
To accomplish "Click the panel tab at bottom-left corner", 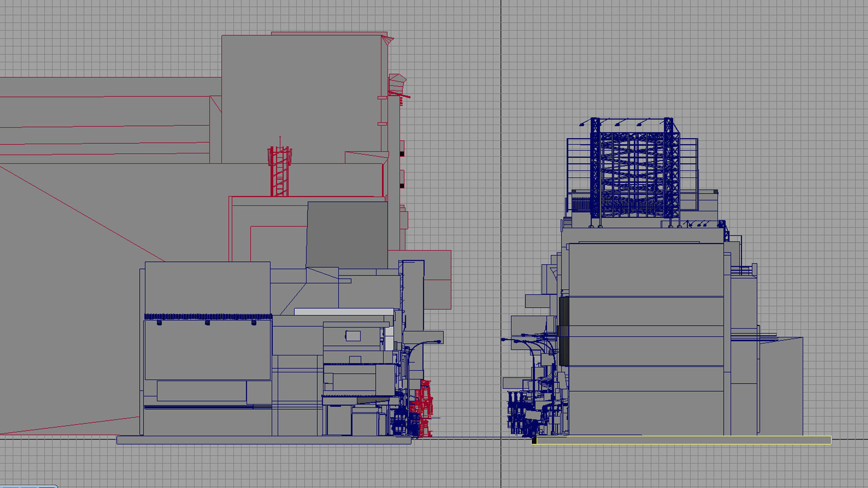I will click(x=28, y=486).
